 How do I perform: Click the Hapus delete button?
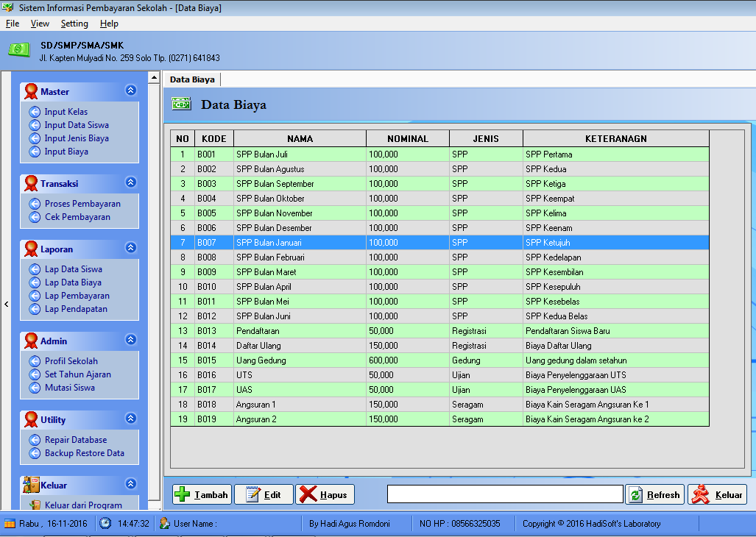(x=325, y=494)
